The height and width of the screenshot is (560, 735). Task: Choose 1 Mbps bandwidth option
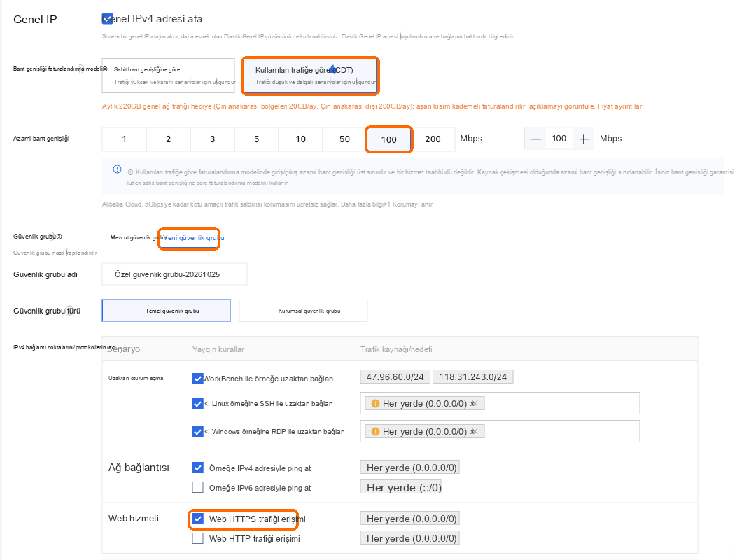click(x=124, y=139)
